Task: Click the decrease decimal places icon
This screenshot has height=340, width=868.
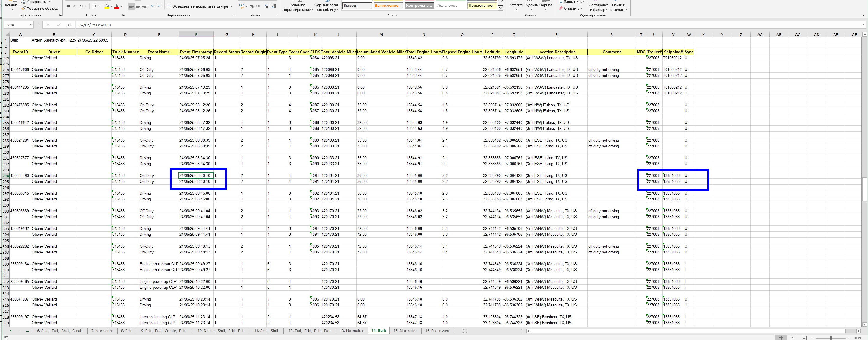Action: [274, 6]
